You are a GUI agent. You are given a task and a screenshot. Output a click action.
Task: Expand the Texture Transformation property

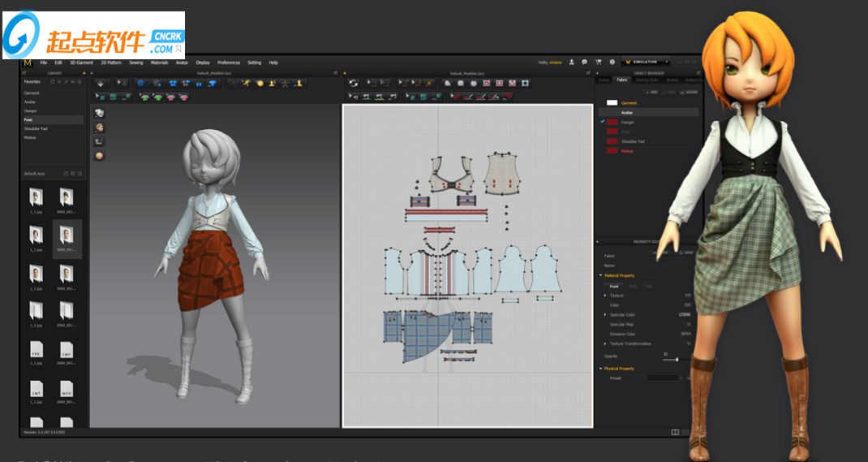coord(604,343)
